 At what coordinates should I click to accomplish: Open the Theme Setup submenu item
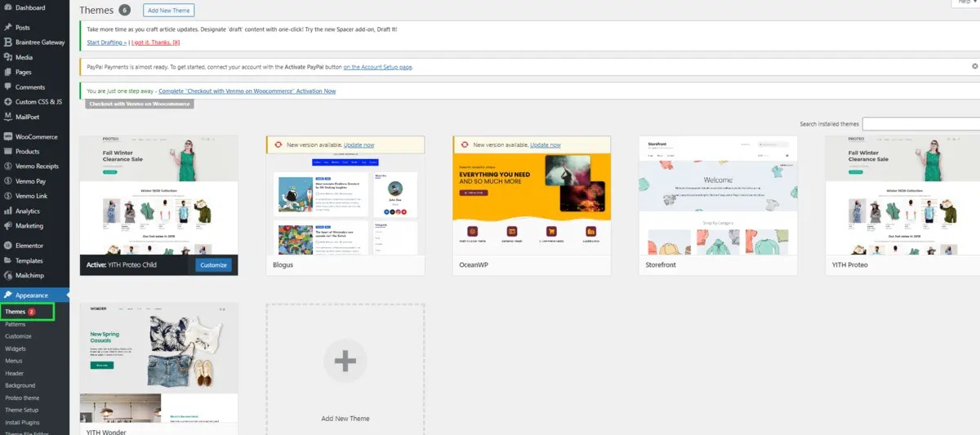[22, 410]
